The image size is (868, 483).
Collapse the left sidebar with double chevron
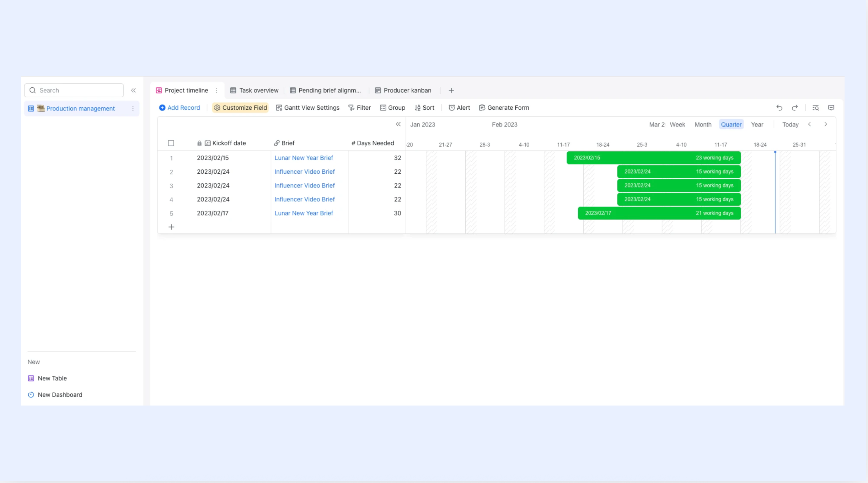pyautogui.click(x=133, y=90)
